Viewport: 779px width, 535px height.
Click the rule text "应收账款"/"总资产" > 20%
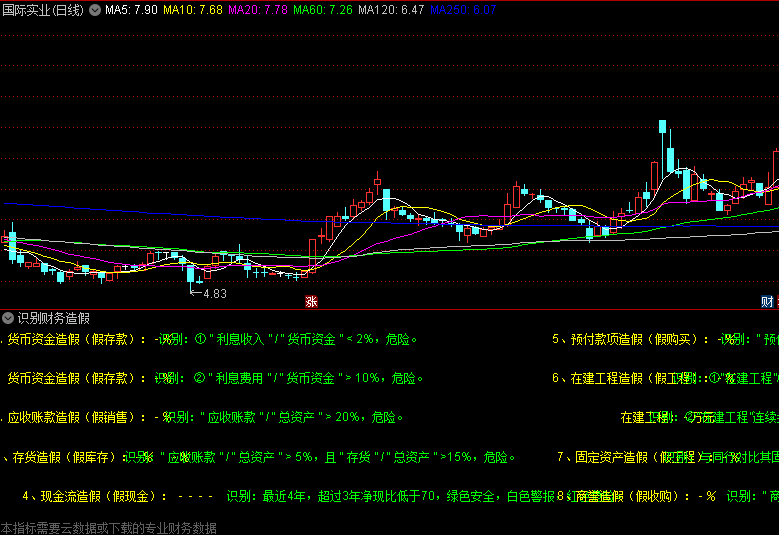(x=280, y=417)
